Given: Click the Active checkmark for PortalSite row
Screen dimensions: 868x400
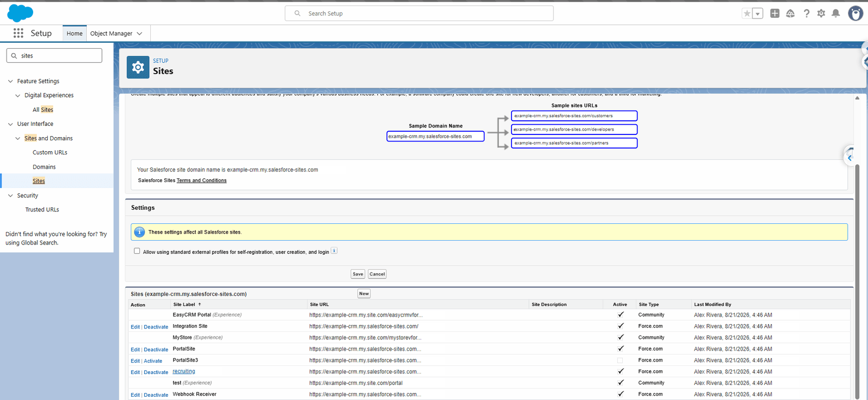Looking at the screenshot, I should tap(621, 349).
